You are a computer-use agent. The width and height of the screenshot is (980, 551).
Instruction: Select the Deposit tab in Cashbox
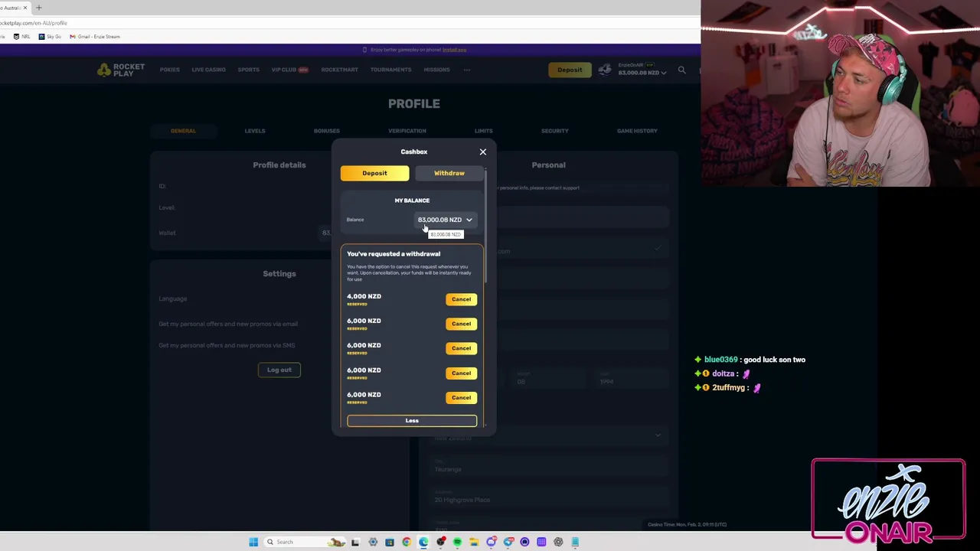(374, 173)
